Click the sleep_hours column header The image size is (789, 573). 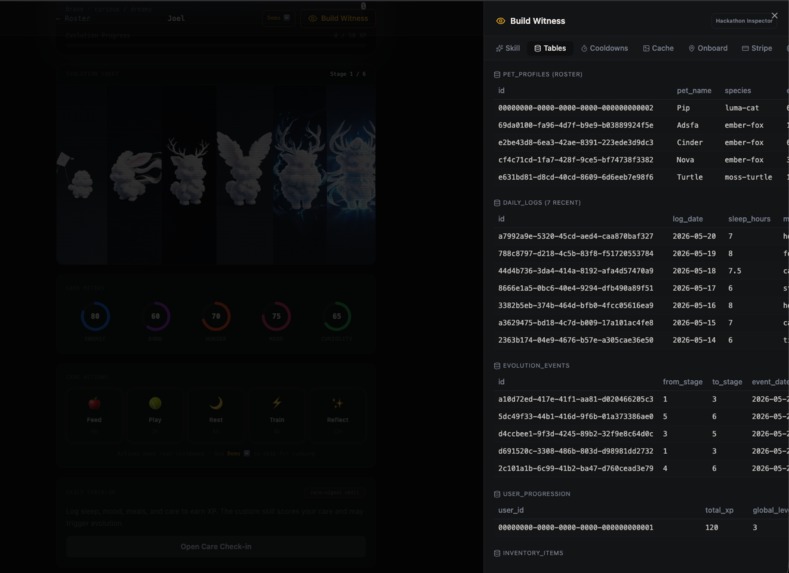[x=749, y=219]
